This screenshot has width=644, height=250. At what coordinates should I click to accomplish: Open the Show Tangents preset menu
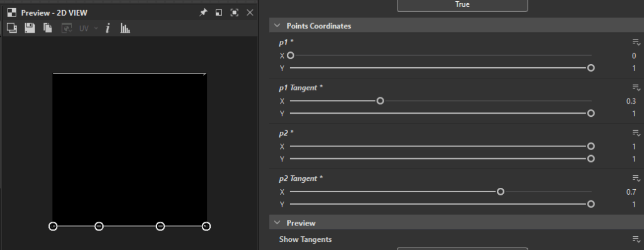tap(636, 239)
